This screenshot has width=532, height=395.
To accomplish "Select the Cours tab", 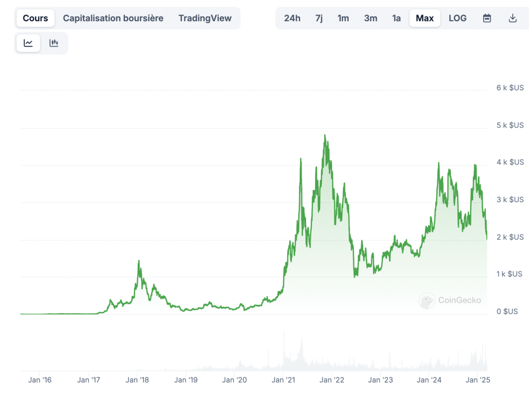I will 35,18.
